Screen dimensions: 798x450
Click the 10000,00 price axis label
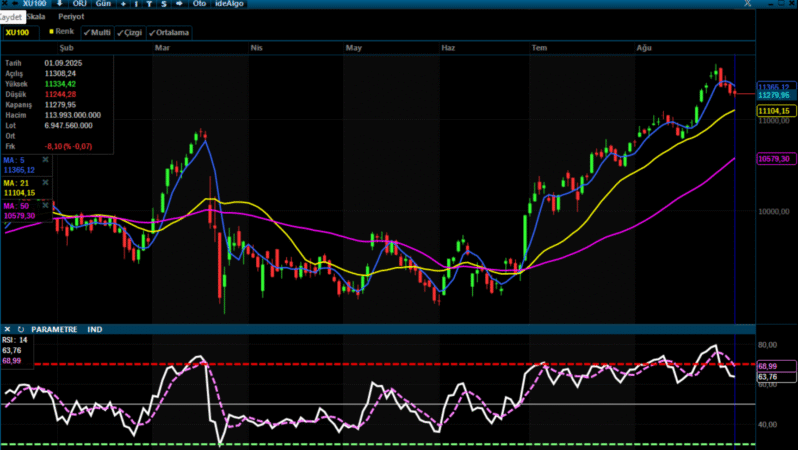(774, 211)
